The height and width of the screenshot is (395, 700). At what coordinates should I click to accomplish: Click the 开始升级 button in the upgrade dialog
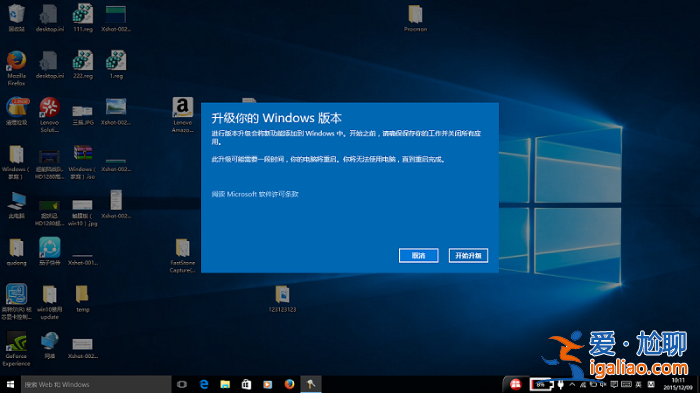468,255
